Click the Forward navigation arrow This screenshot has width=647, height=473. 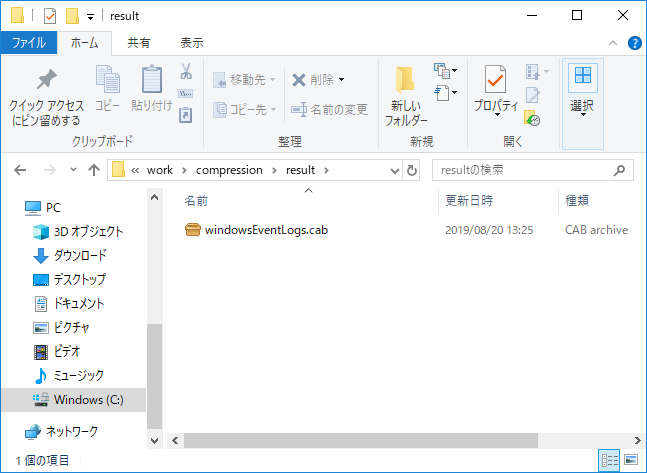pyautogui.click(x=50, y=170)
